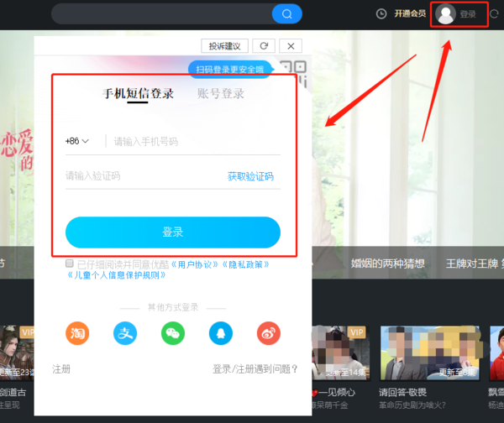Focus the phone number input field

pyautogui.click(x=197, y=141)
